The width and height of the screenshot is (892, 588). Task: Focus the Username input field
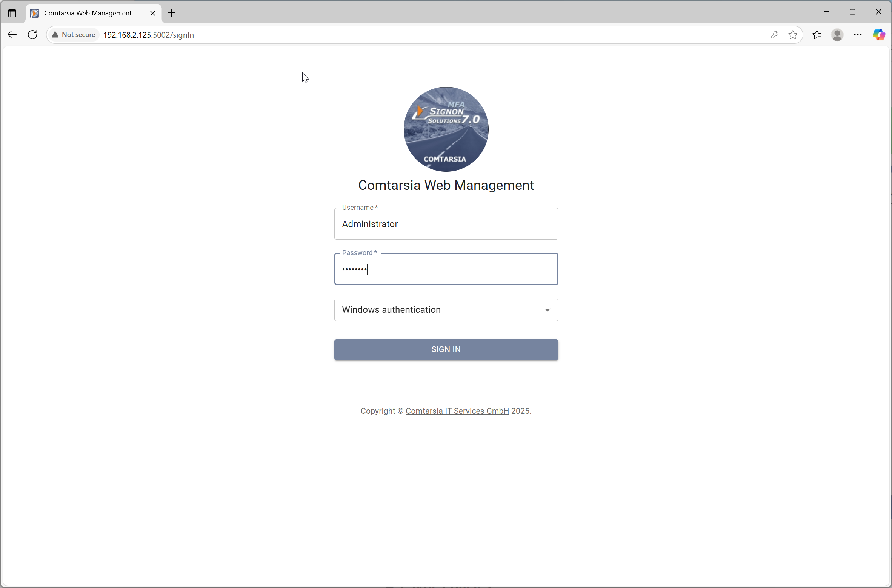click(x=446, y=224)
